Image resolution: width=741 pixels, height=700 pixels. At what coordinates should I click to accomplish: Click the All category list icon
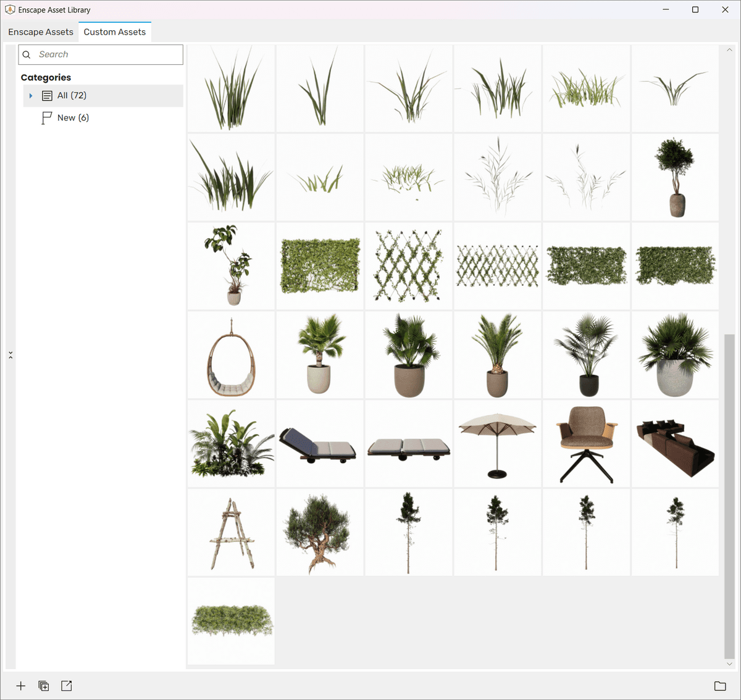47,96
